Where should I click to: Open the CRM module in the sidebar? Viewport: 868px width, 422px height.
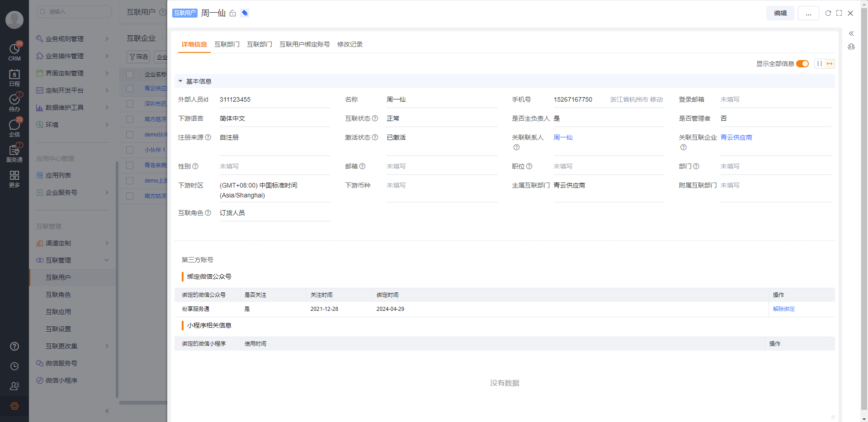pyautogui.click(x=14, y=52)
